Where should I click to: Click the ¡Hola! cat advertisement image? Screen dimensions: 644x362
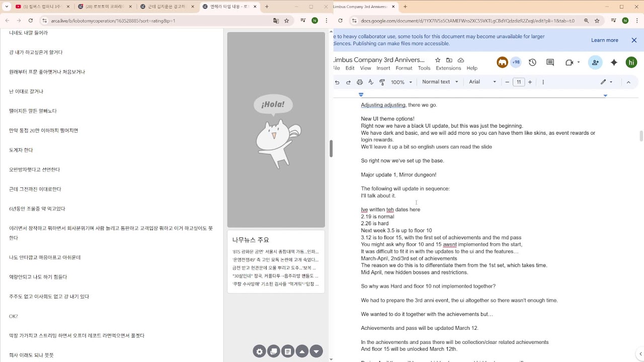(276, 130)
